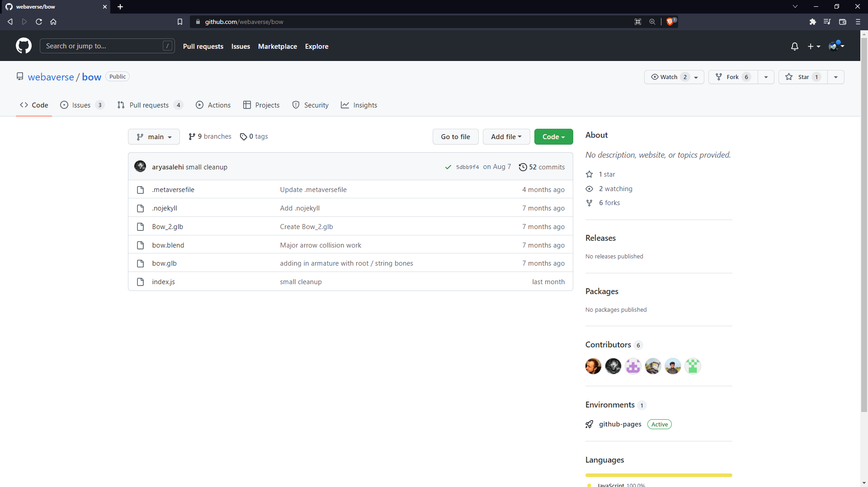This screenshot has height=487, width=868.
Task: Open browser extensions puzzle icon
Action: (812, 22)
